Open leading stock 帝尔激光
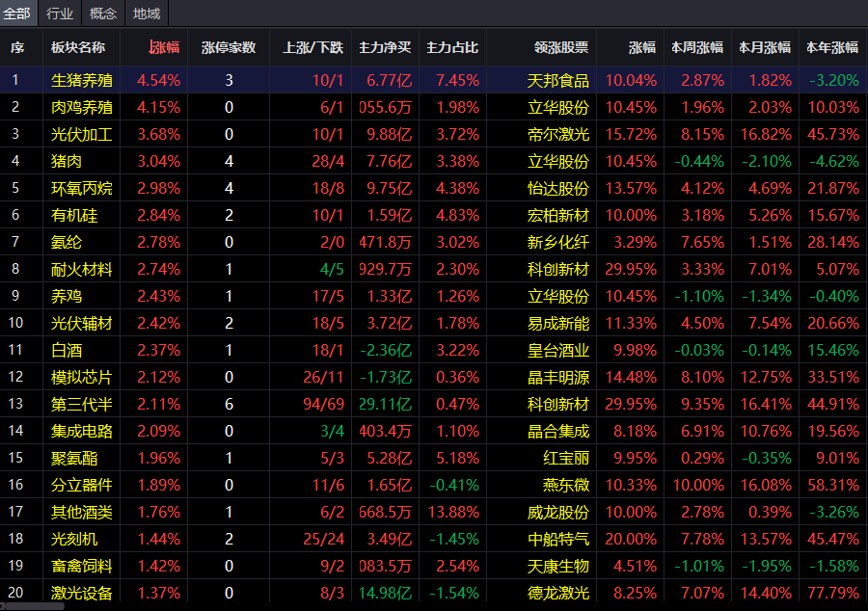The width and height of the screenshot is (868, 611). 558,134
